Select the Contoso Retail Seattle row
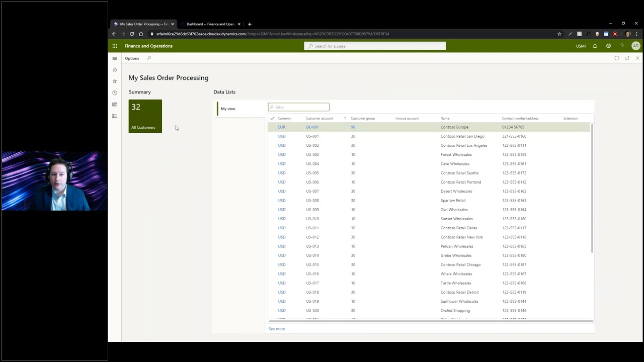The width and height of the screenshot is (644, 362). 429,173
